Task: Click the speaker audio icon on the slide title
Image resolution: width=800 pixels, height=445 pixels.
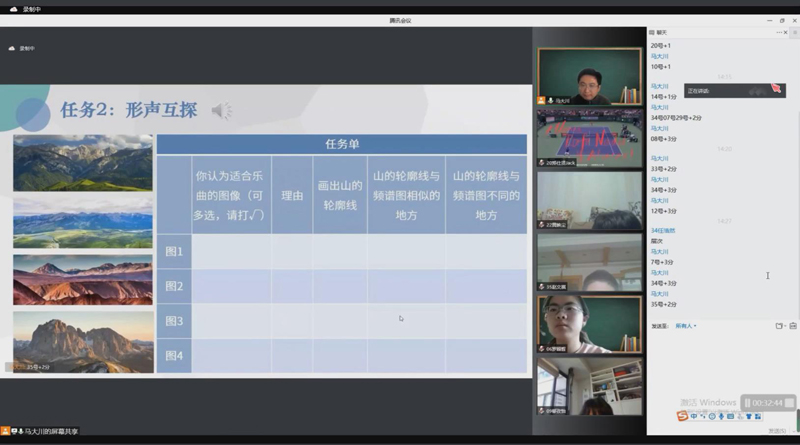Action: tap(221, 110)
